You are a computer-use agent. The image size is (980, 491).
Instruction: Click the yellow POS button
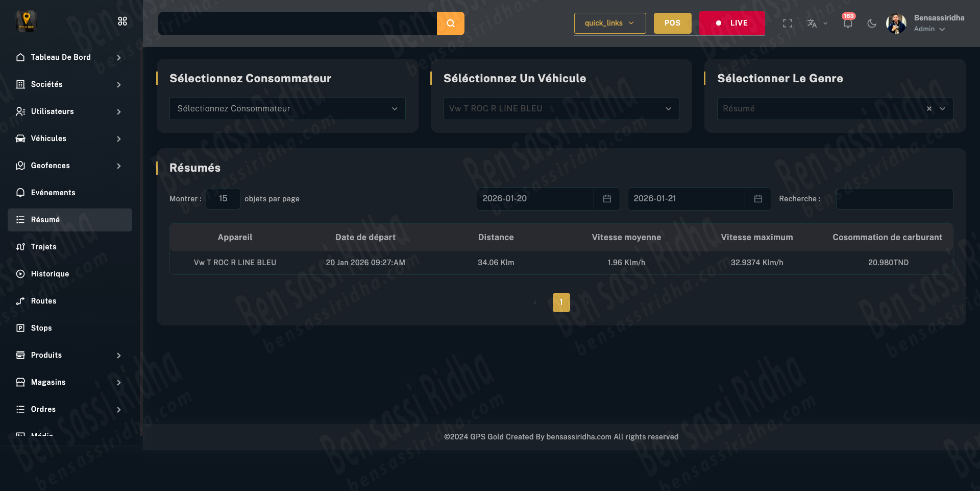(672, 24)
